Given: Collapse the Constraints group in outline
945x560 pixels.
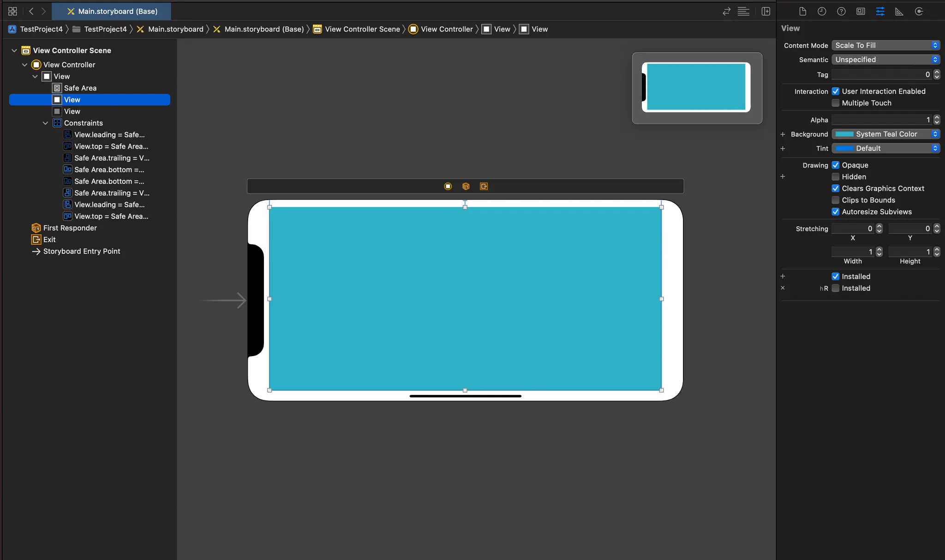Looking at the screenshot, I should pos(45,123).
